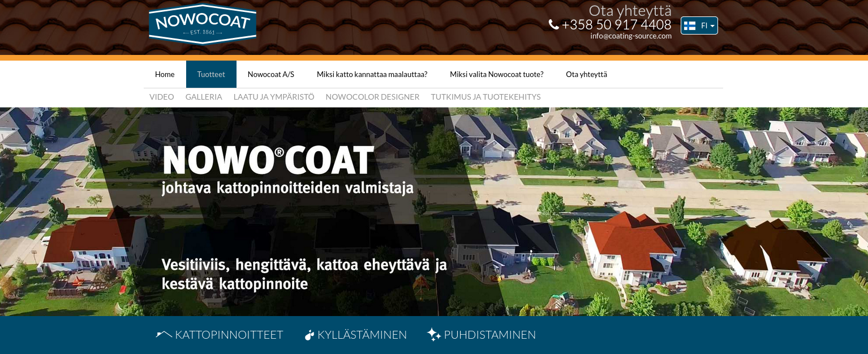868x354 pixels.
Task: Open Miksi katto kannattaa maalauttaa page
Action: click(x=372, y=74)
